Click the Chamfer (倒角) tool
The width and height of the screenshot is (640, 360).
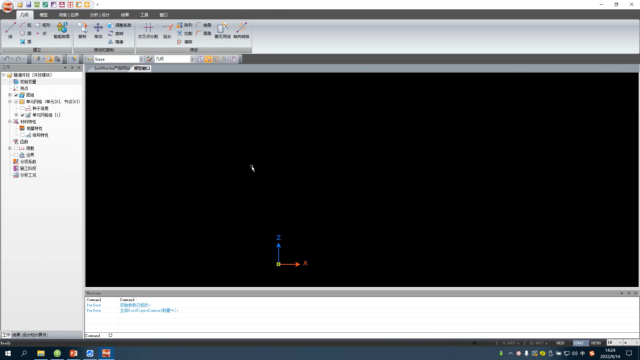pos(204,25)
